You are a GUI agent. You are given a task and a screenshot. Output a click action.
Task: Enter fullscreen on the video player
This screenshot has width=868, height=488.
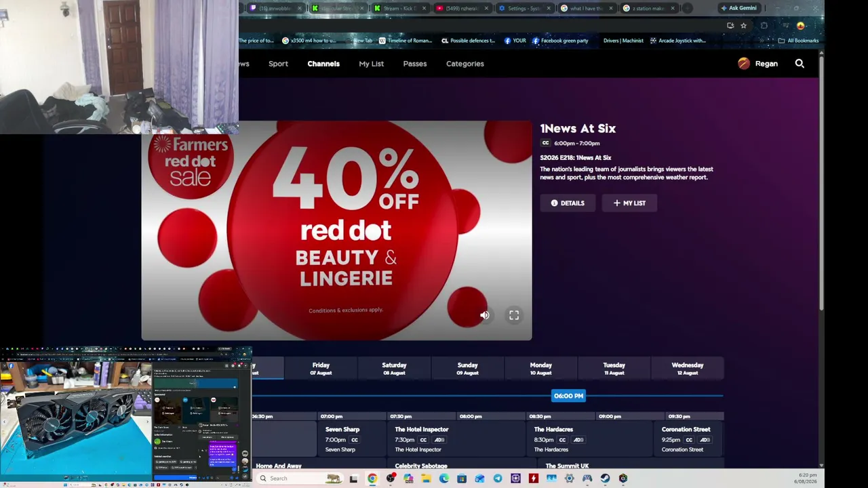[514, 315]
